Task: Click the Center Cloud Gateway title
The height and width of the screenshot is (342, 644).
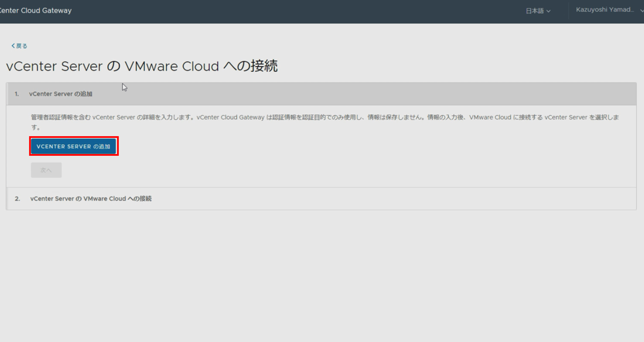Action: [36, 11]
